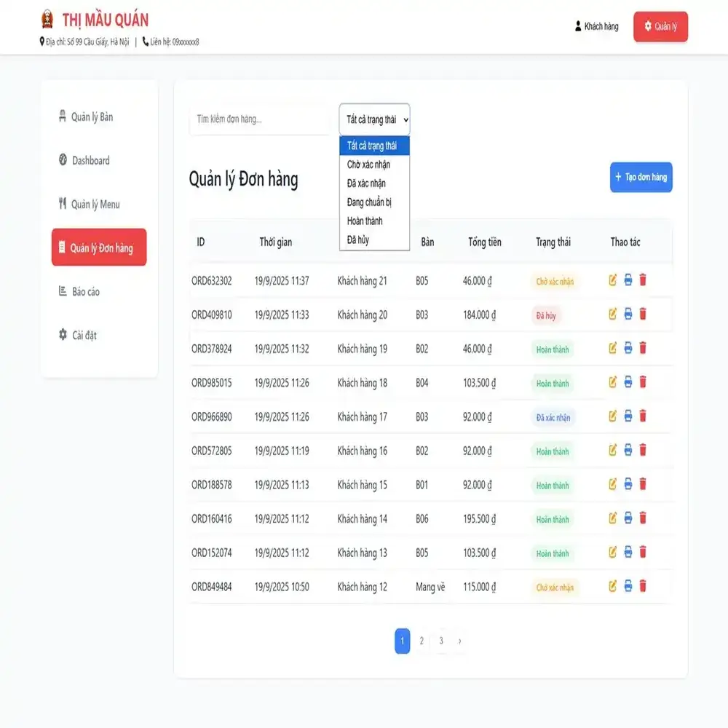Go to page 2 of orders
Screen dimensions: 728x728
[422, 641]
